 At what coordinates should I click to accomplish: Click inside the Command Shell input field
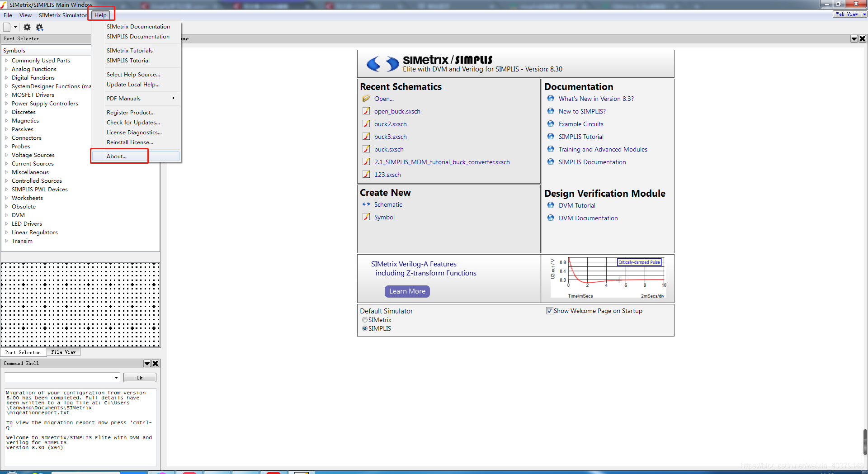pyautogui.click(x=59, y=378)
